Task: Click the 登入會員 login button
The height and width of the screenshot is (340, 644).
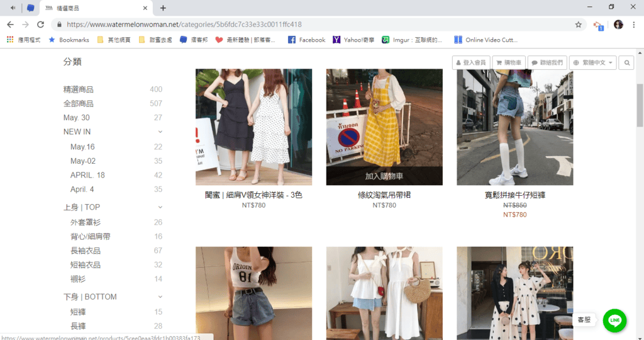Action: [470, 63]
